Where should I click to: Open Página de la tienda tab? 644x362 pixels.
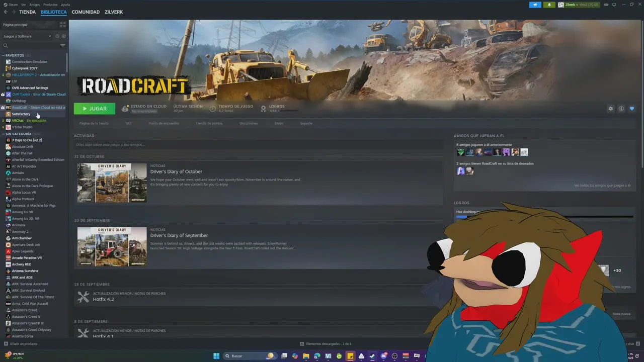[x=94, y=123]
